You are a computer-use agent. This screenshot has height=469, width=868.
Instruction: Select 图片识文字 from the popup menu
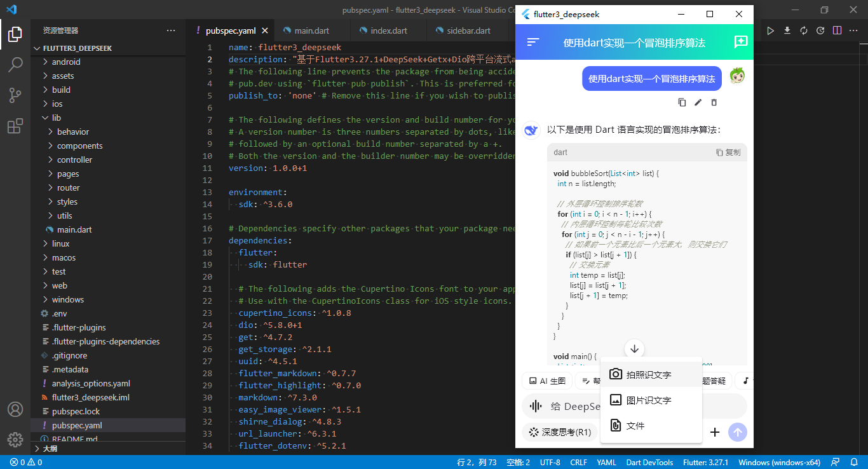click(649, 400)
